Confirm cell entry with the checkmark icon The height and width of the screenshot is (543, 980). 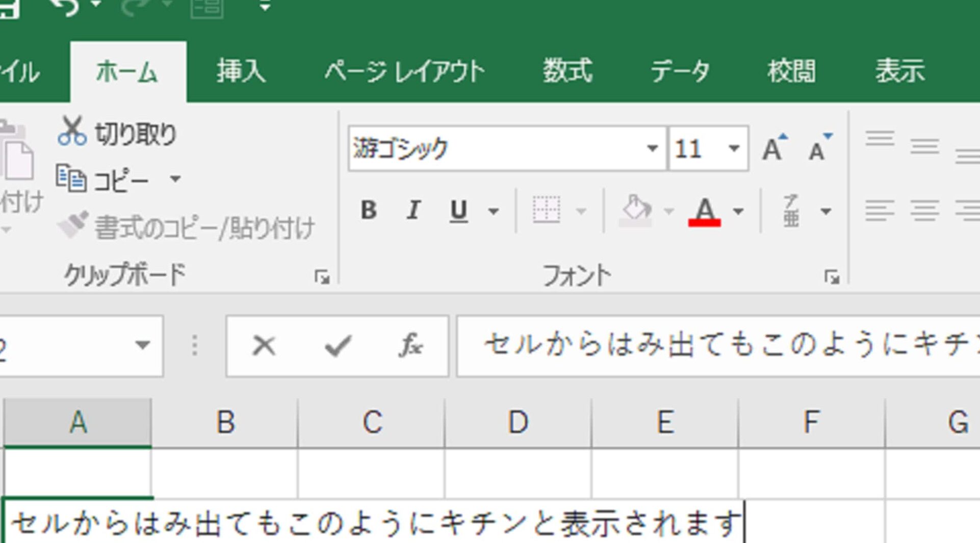point(338,346)
